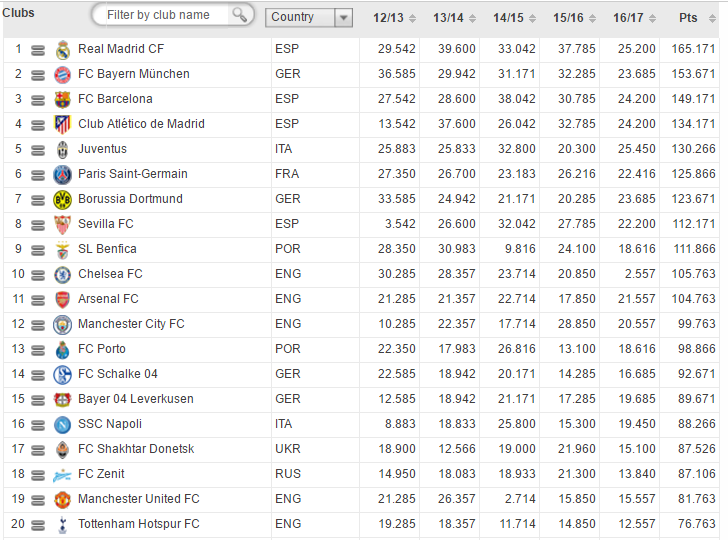Open the Country filter dropdown
The height and width of the screenshot is (540, 728).
pos(343,17)
